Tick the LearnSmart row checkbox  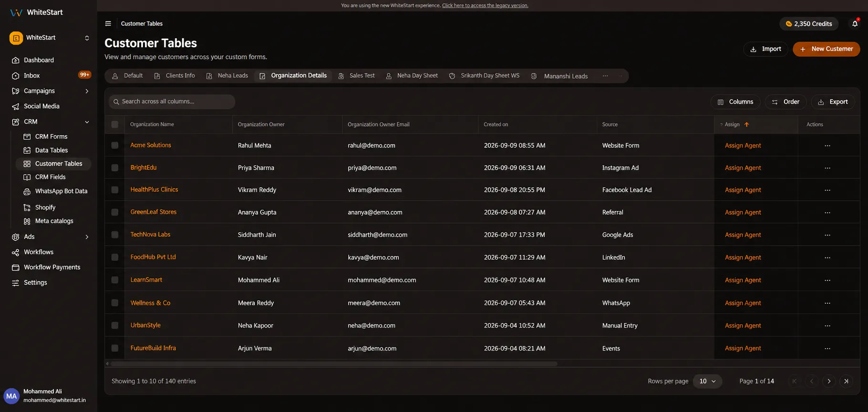114,280
